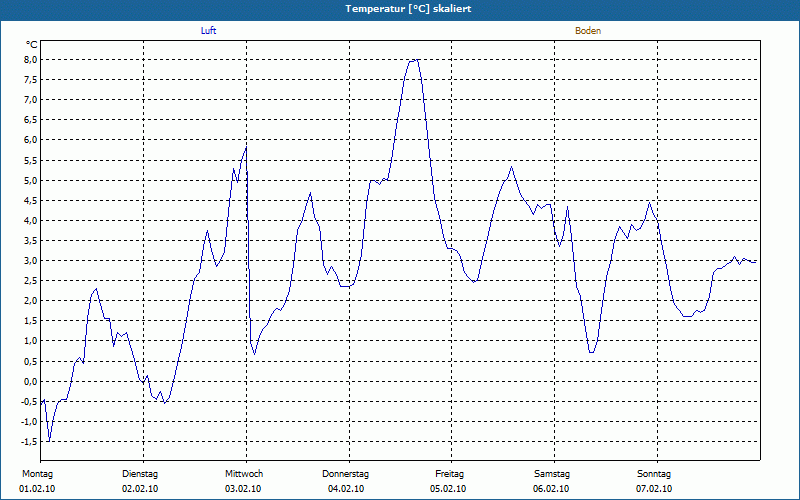Click the '-1,0' y-axis value
The height and width of the screenshot is (500, 800).
click(30, 421)
